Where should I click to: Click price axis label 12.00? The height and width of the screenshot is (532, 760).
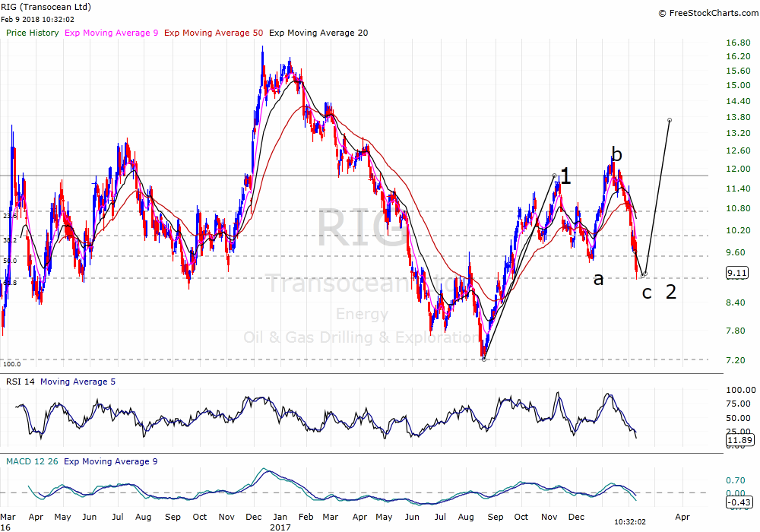738,169
